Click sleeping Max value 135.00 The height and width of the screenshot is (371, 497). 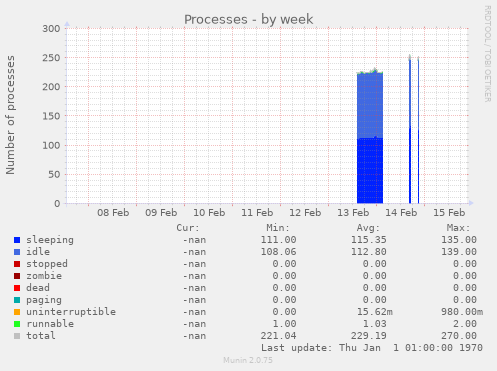459,240
